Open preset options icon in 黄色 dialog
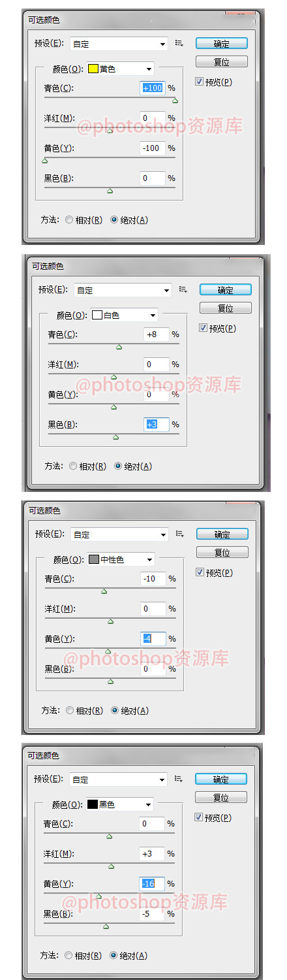Image resolution: width=287 pixels, height=980 pixels. coord(179,43)
